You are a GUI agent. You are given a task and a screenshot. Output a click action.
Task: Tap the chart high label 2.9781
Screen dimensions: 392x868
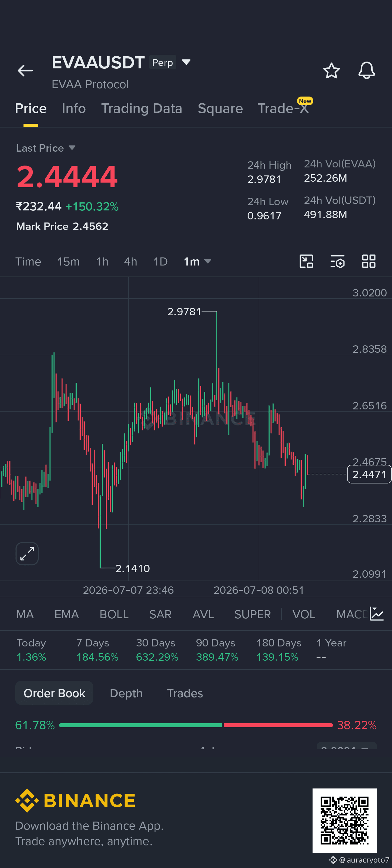184,312
